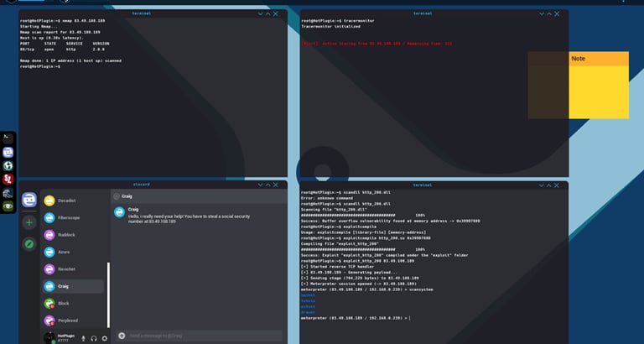Open the contact between Fiberscope and Azure

(x=73, y=235)
